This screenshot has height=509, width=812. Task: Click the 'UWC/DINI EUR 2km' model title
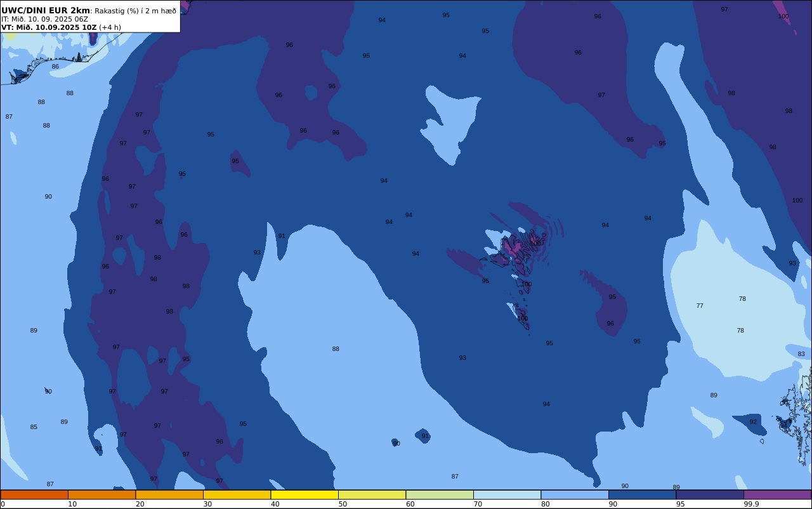point(46,10)
